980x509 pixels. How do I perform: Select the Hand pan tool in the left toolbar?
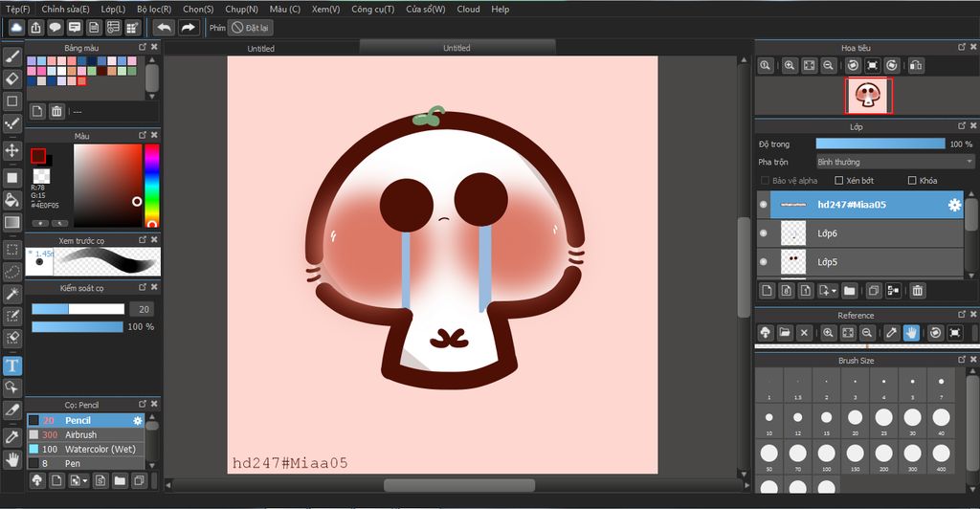[x=11, y=459]
